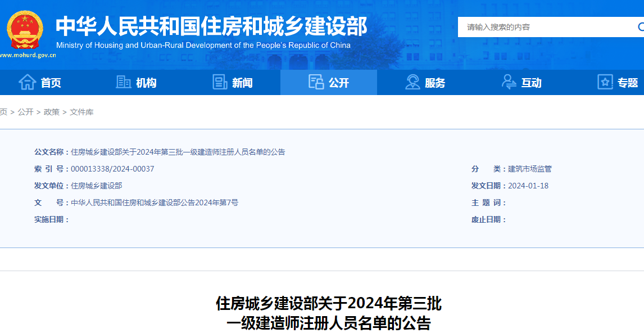The width and height of the screenshot is (644, 333).
Task: Click the person-arrows icon beside 互动
Action: pyautogui.click(x=509, y=82)
